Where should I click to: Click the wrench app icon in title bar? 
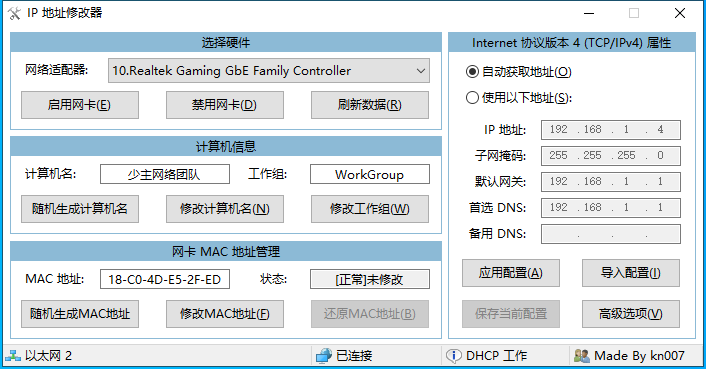click(x=14, y=14)
